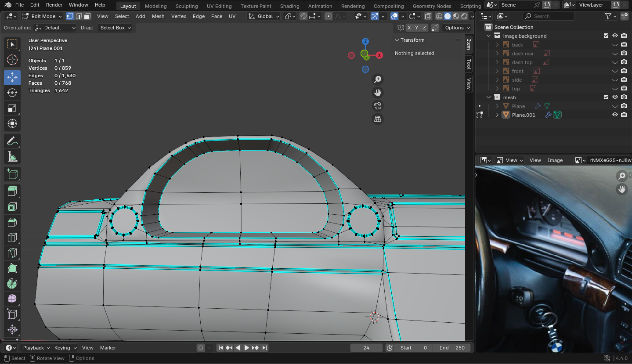Viewport: 632px width, 364px height.
Task: Toggle X axis mirror button
Action: (409, 28)
